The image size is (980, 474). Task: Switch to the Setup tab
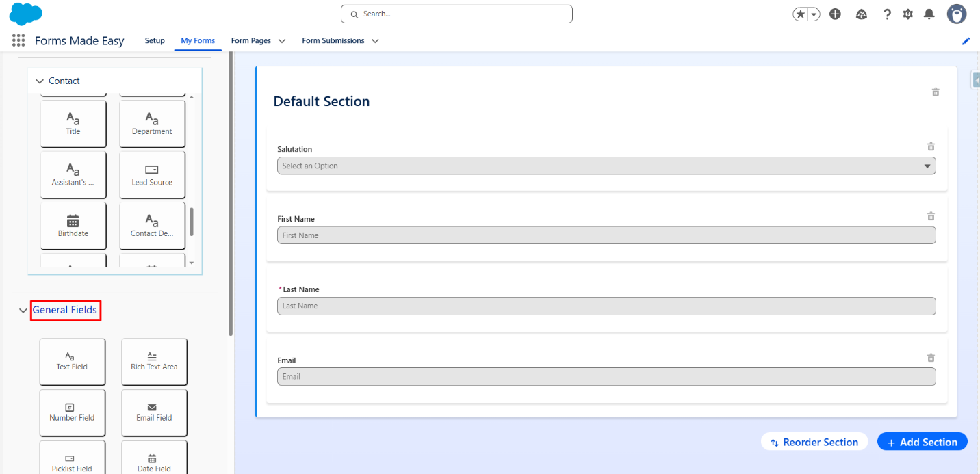(x=155, y=41)
